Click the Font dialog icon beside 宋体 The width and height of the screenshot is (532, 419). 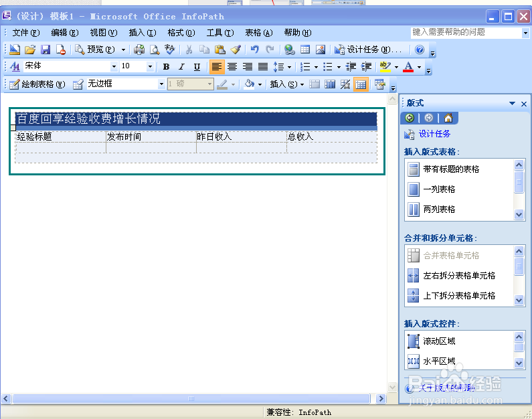coord(15,66)
